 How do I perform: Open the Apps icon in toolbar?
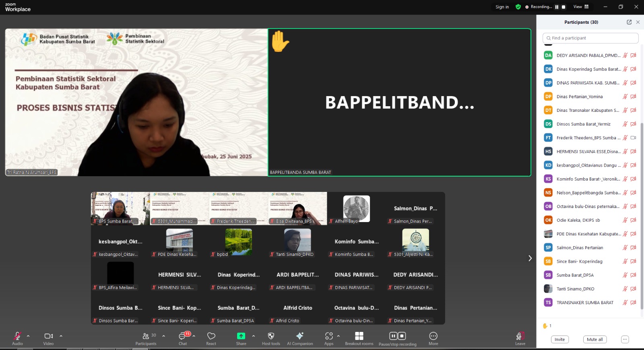coord(329,336)
